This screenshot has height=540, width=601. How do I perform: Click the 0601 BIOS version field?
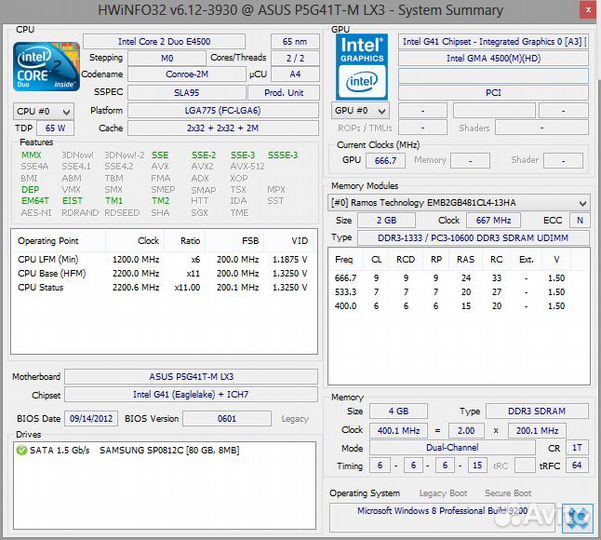click(227, 419)
